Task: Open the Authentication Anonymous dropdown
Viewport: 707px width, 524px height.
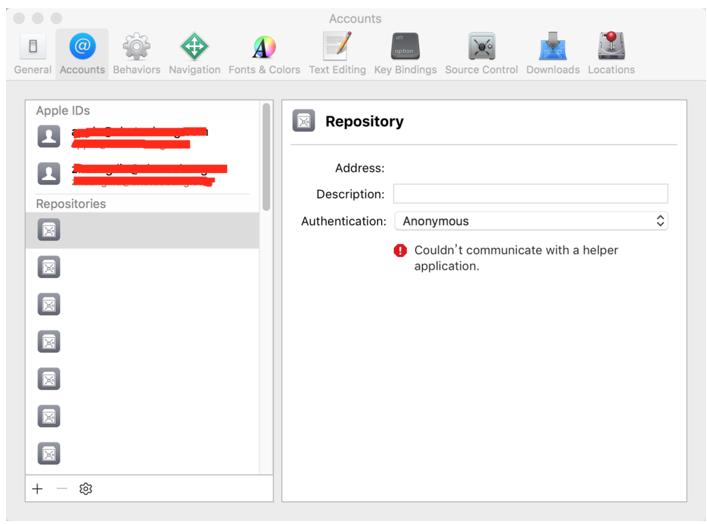Action: pos(531,221)
